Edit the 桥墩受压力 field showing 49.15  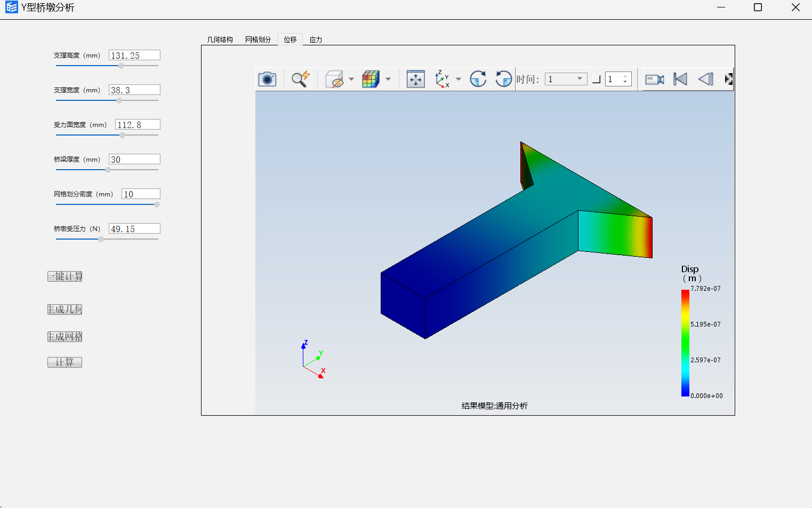pos(134,229)
